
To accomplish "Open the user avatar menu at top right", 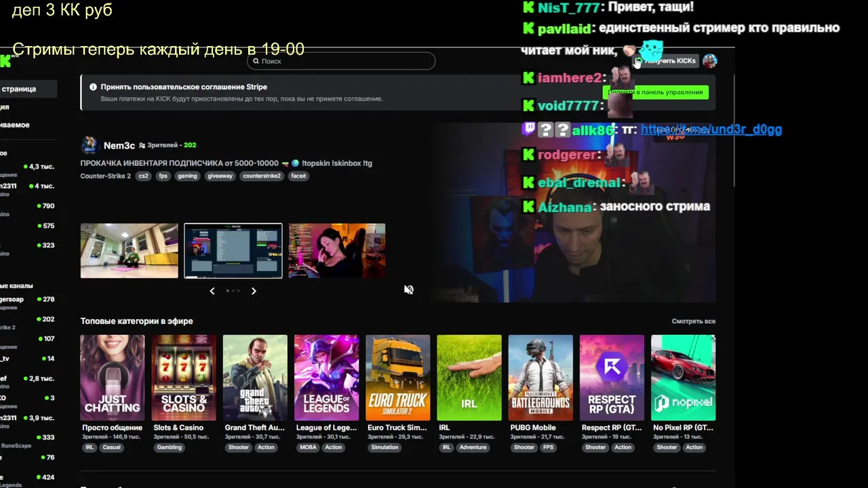I will 710,61.
